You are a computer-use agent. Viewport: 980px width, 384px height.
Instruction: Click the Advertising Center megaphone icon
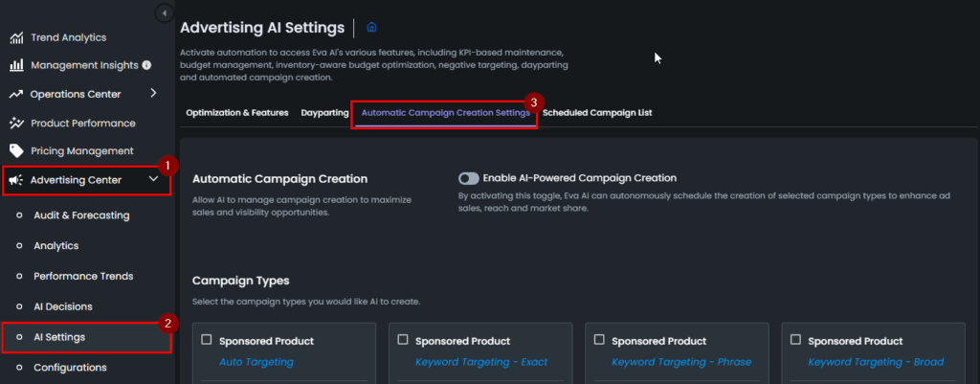click(x=16, y=181)
